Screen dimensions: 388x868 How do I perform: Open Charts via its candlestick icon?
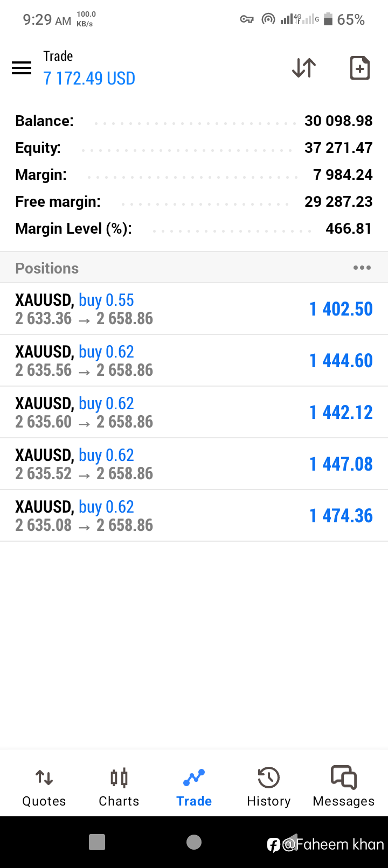pyautogui.click(x=119, y=778)
